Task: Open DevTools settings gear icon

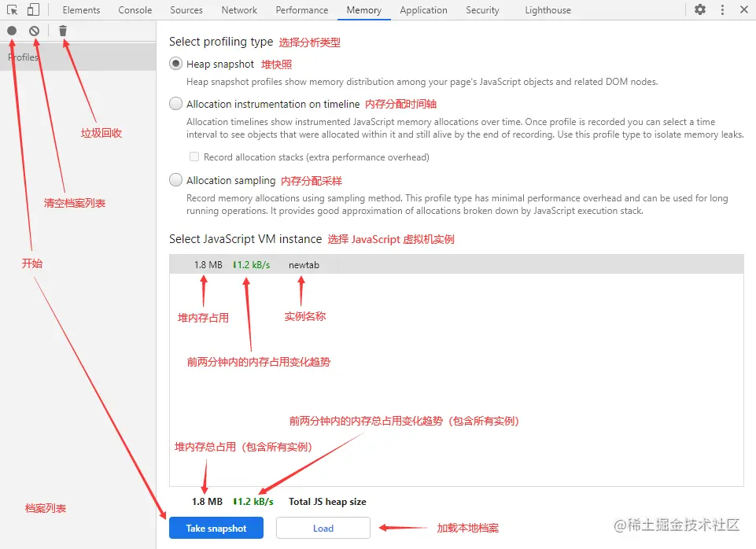Action: click(700, 9)
